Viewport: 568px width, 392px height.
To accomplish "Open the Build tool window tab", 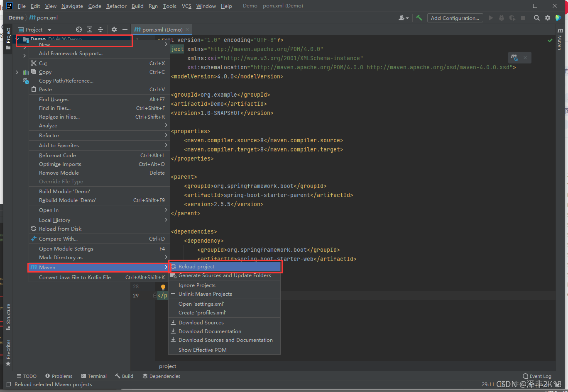I will pos(125,376).
